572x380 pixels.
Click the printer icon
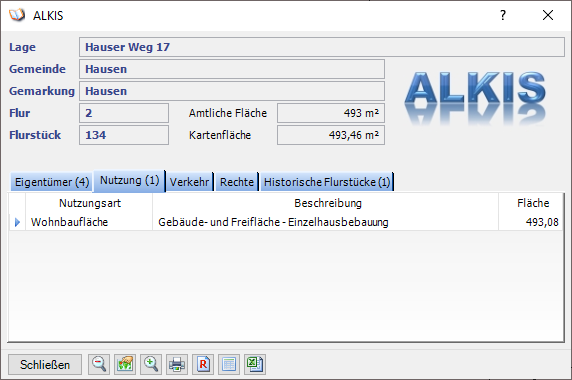[x=177, y=364]
